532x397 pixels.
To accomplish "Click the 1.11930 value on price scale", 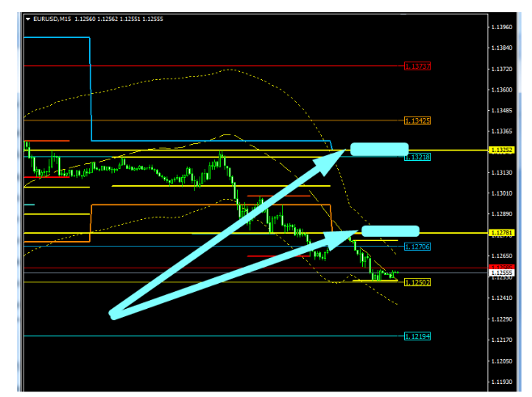I will pos(501,382).
